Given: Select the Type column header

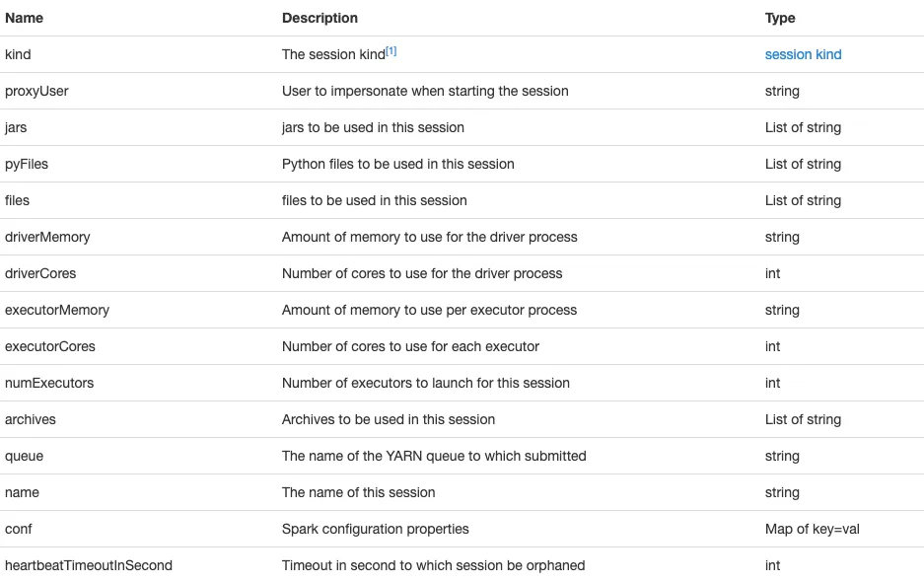Looking at the screenshot, I should (780, 19).
